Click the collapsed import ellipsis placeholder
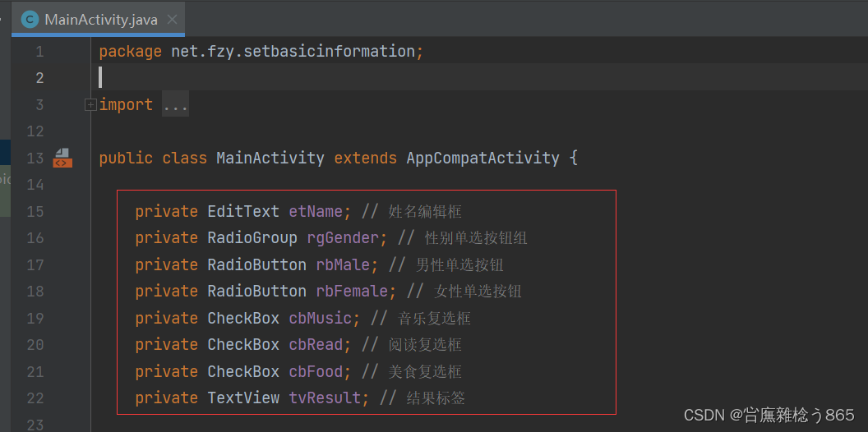Screen dimensions: 868x432 (175, 104)
